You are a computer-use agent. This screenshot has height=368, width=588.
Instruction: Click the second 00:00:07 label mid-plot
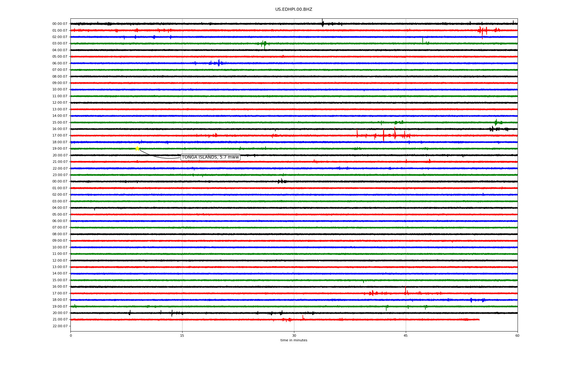tap(60, 182)
